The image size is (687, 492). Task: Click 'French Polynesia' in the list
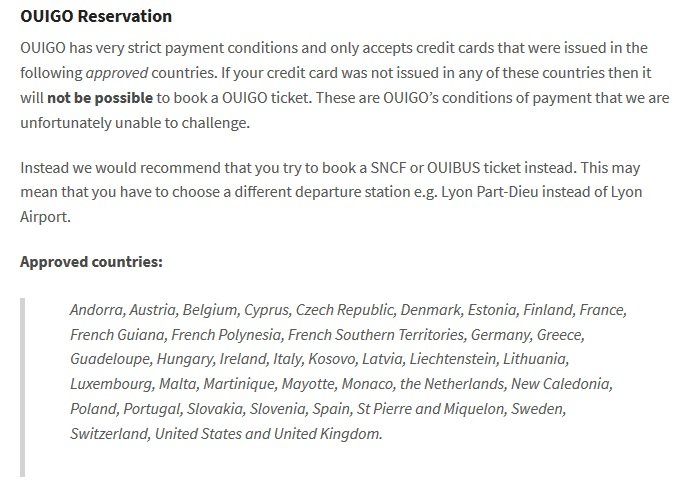click(x=226, y=335)
